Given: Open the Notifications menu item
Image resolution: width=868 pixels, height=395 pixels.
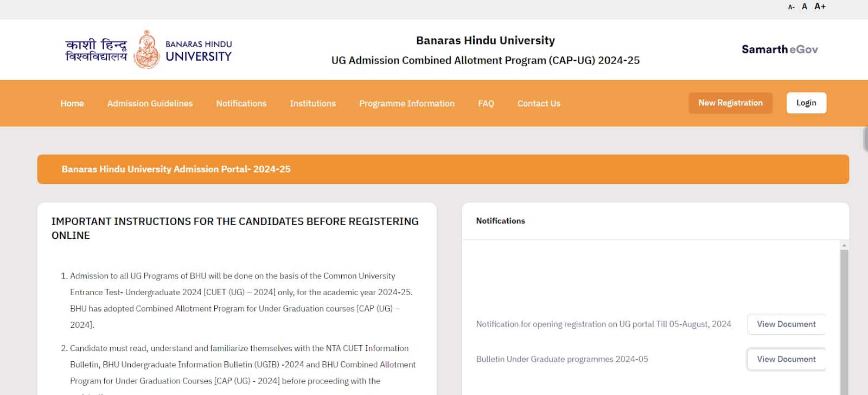Looking at the screenshot, I should tap(241, 103).
